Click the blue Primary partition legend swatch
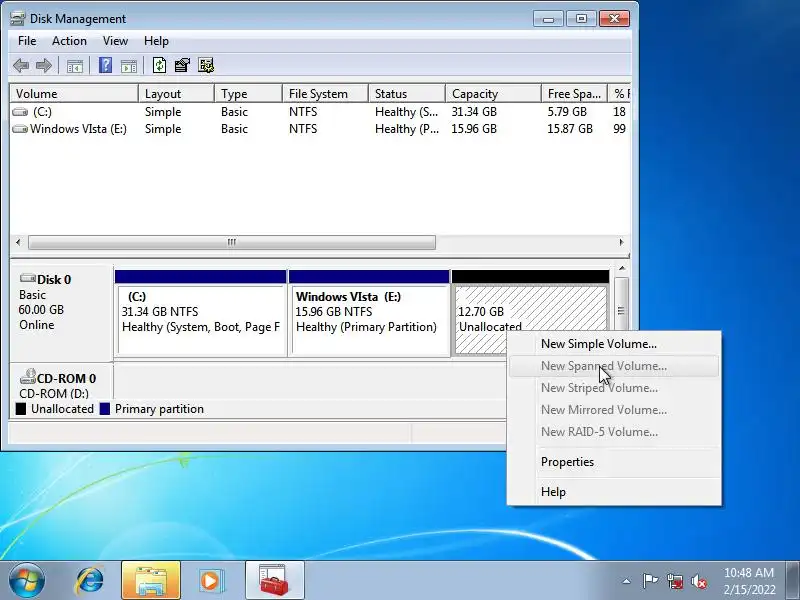Screen dimensions: 800x600 pyautogui.click(x=105, y=409)
